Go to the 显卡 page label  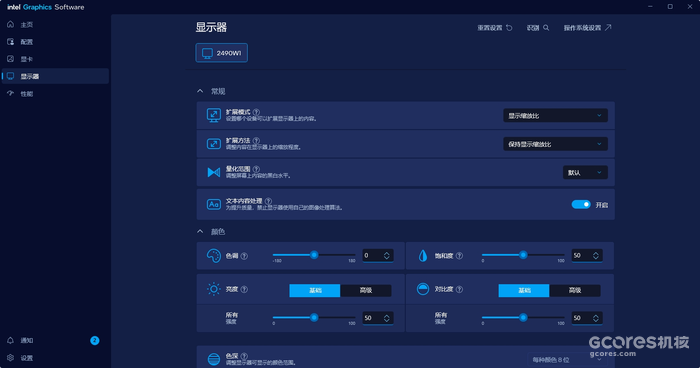pyautogui.click(x=27, y=59)
